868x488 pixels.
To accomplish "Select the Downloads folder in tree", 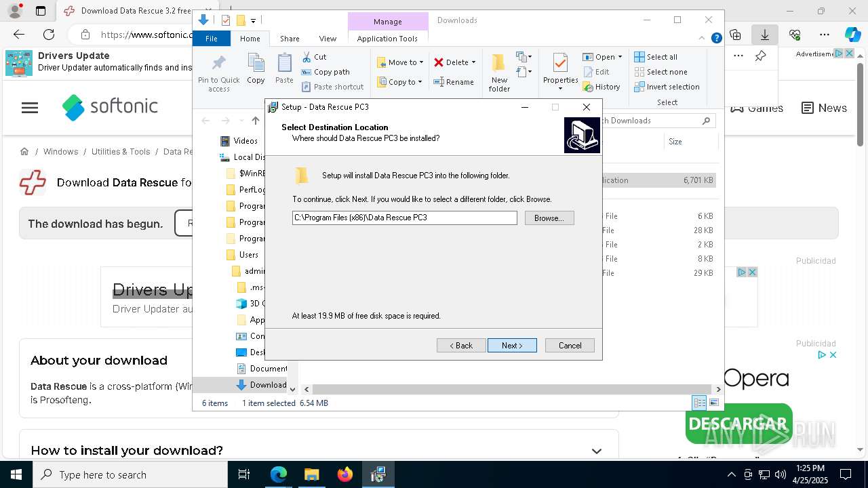I will coord(261,385).
